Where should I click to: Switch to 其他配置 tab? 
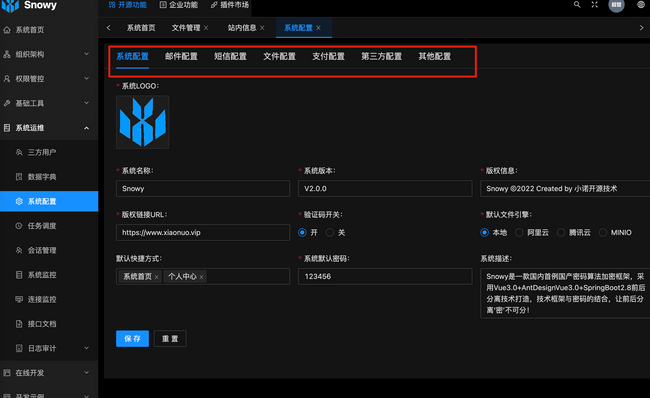(434, 56)
